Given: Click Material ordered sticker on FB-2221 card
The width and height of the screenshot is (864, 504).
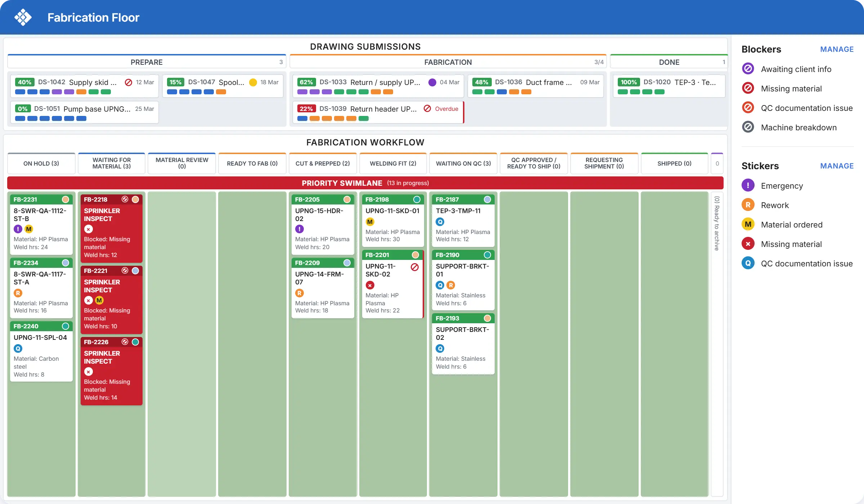Looking at the screenshot, I should pyautogui.click(x=99, y=300).
